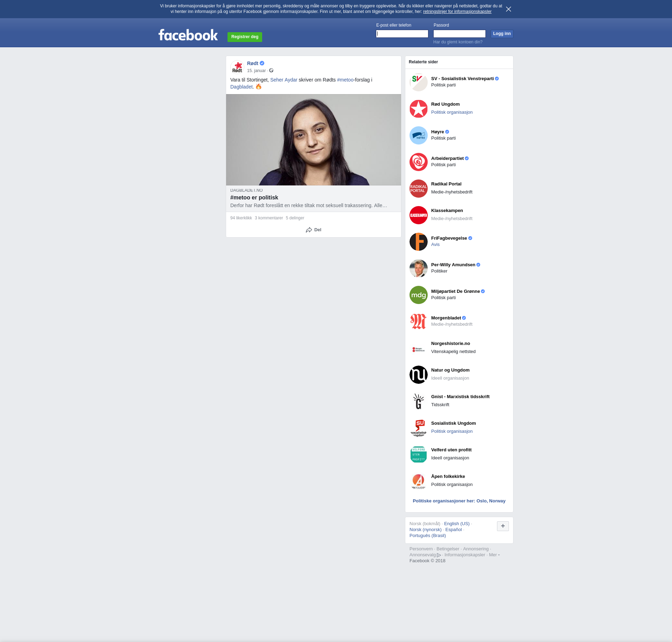The image size is (672, 642).
Task: Switch language to Norsk (nynorsk)
Action: pos(426,530)
